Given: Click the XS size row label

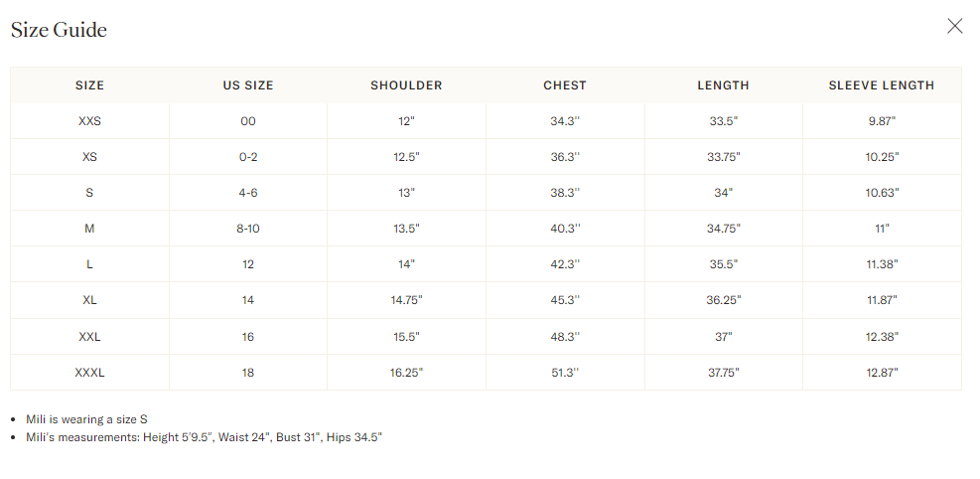Looking at the screenshot, I should (89, 157).
